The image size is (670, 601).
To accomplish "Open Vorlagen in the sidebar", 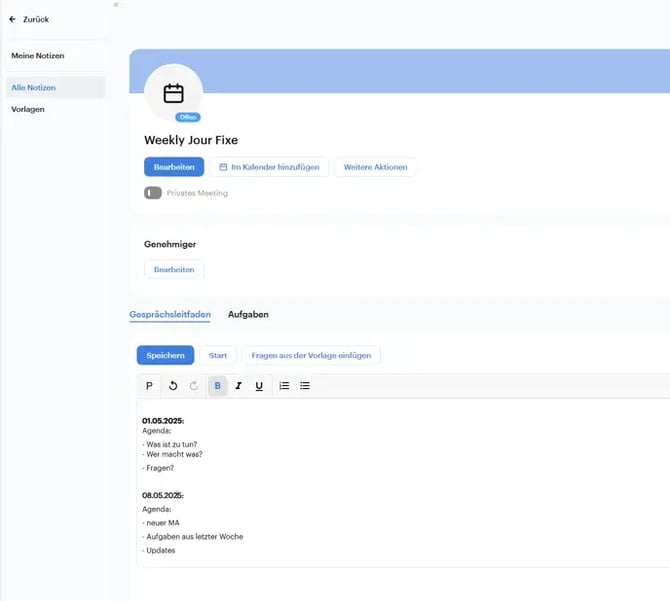I will click(x=28, y=109).
